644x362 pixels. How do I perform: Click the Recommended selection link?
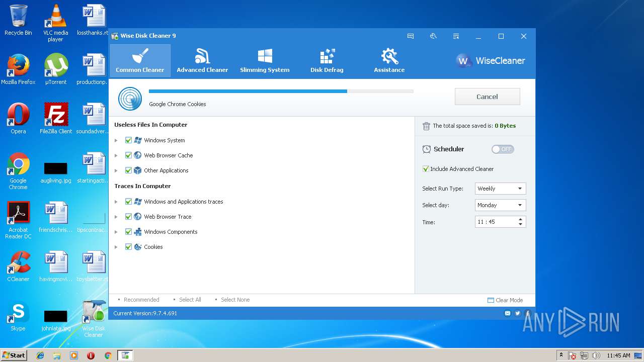[141, 300]
